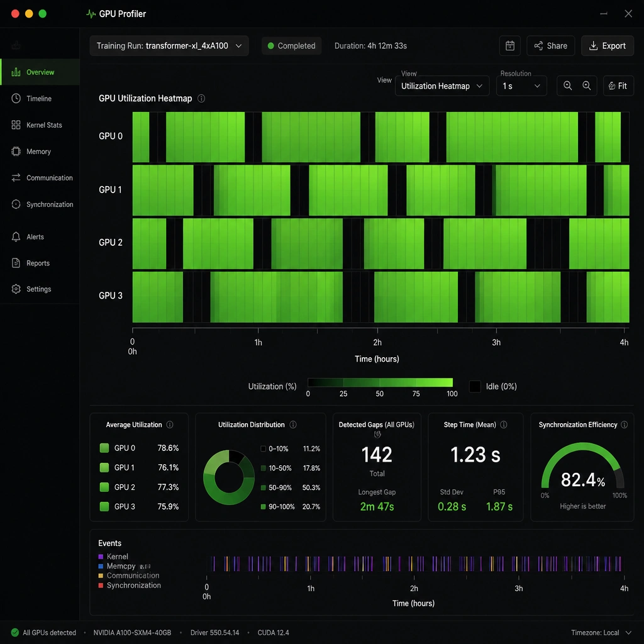The image size is (644, 644).
Task: Click the utilization distribution donut chart
Action: 229,477
